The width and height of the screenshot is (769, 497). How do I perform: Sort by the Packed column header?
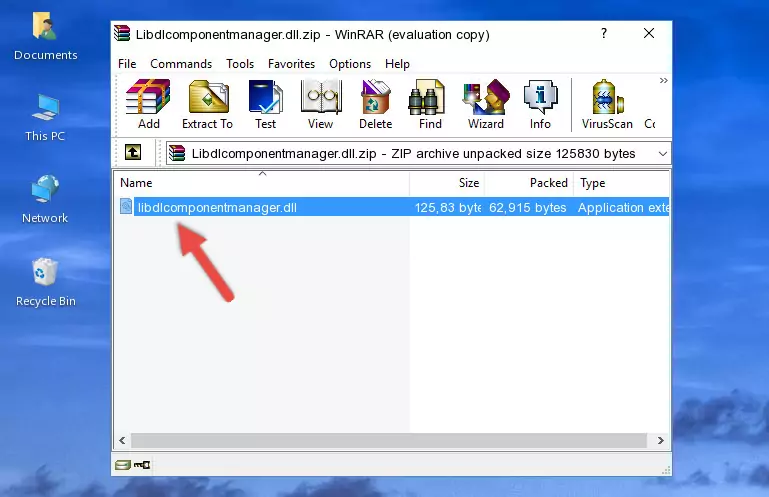(x=529, y=183)
